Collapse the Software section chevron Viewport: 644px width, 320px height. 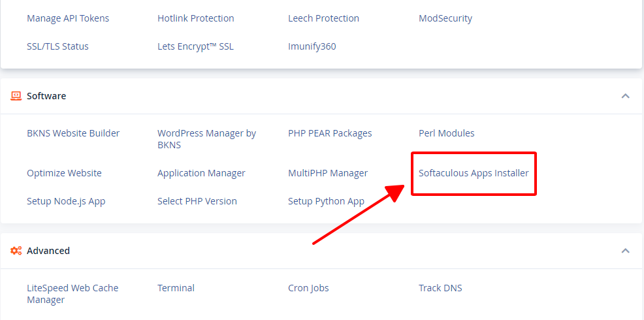[626, 96]
